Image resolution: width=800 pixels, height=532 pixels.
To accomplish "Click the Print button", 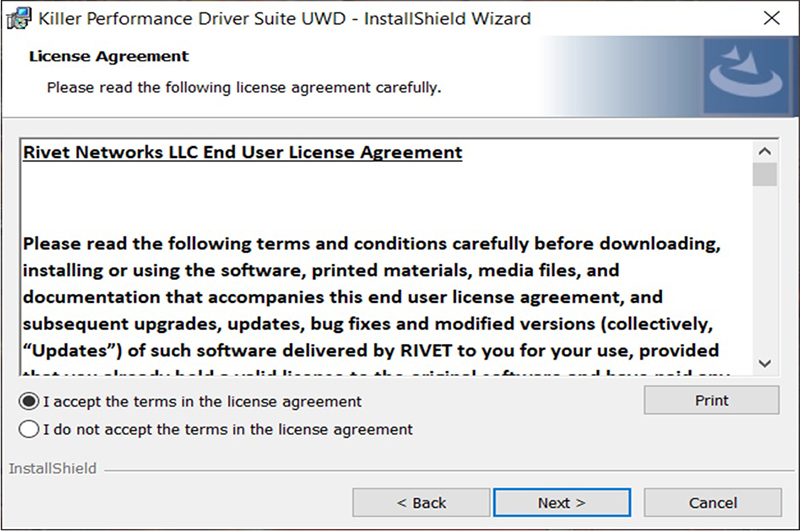I will (711, 400).
